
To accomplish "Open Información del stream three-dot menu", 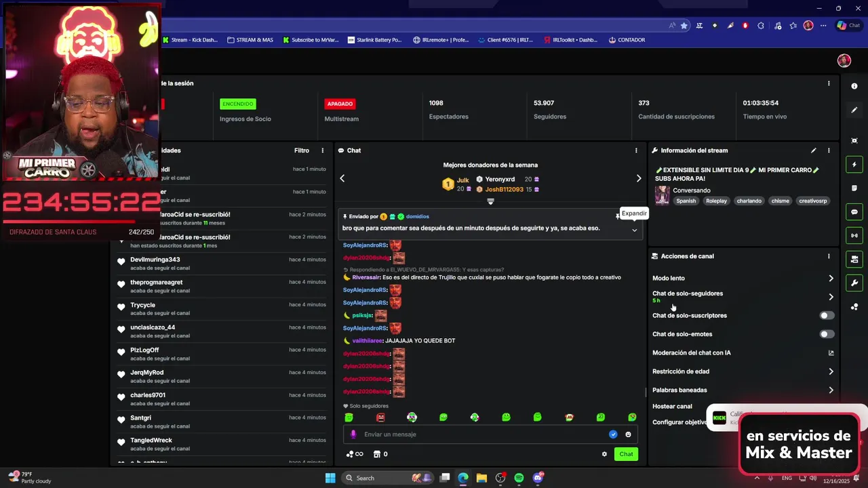I will point(829,150).
